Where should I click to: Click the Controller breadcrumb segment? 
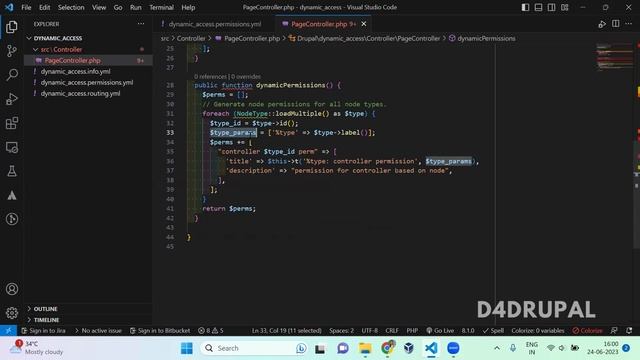(x=191, y=38)
